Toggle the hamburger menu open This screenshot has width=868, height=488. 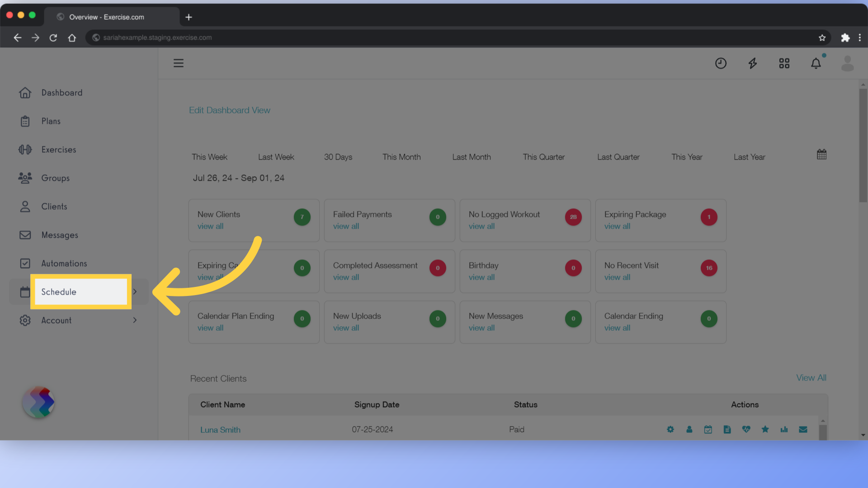click(x=178, y=63)
